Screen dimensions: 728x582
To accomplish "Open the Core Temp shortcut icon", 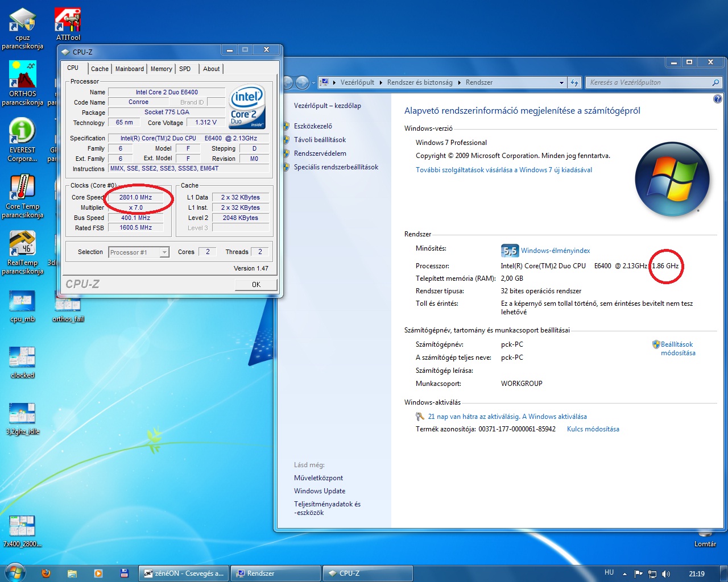I will coord(23,196).
